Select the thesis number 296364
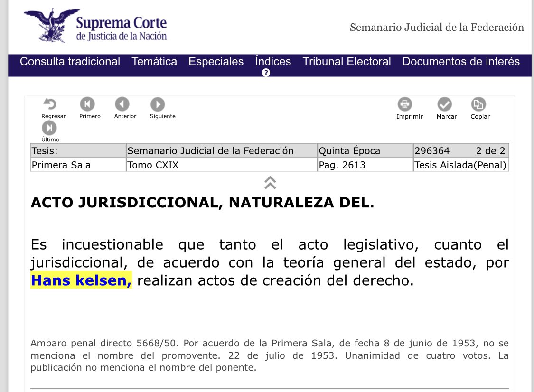This screenshot has height=392, width=534. click(x=432, y=150)
